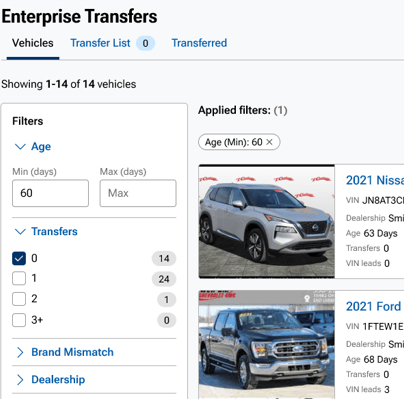
Task: Click the black Ford truck photo
Action: 267,345
